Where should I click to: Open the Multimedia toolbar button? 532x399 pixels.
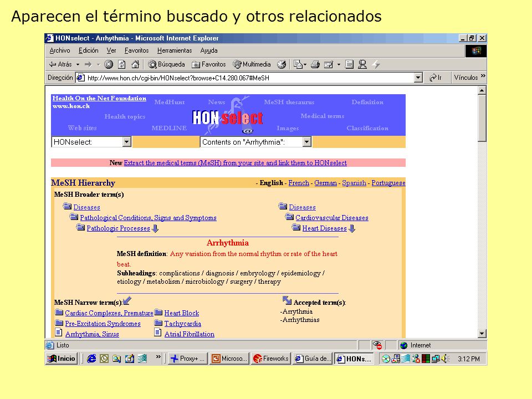click(x=252, y=64)
